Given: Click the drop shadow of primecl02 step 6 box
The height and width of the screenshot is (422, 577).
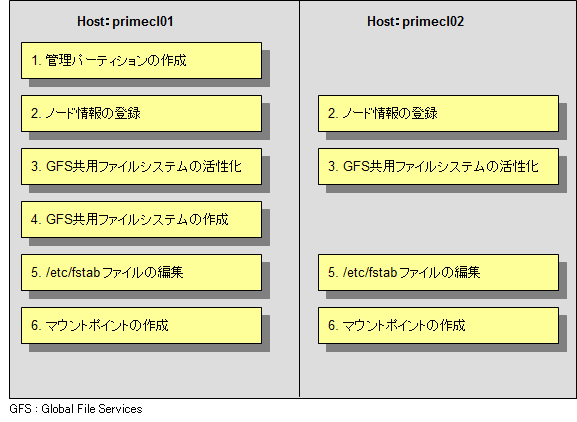Looking at the screenshot, I should [x=446, y=348].
